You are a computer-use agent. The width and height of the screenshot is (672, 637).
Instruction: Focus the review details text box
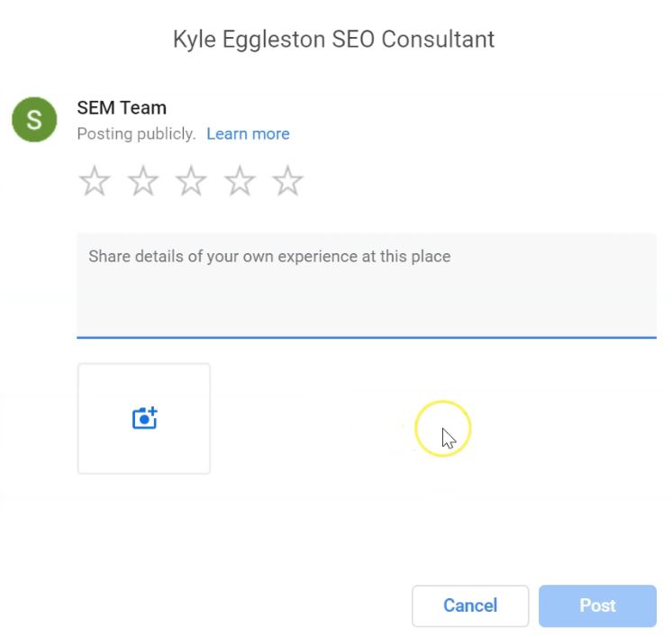pos(367,286)
